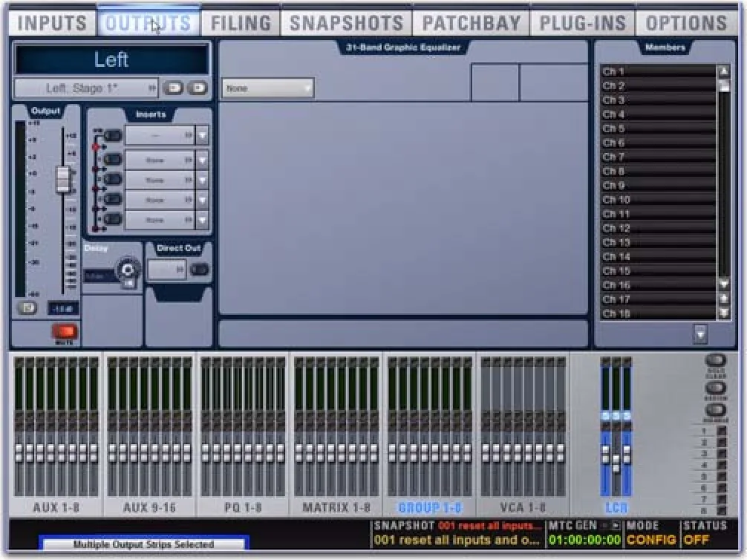This screenshot has width=747, height=560.
Task: Select Ch 10 in the Members list
Action: pyautogui.click(x=657, y=200)
